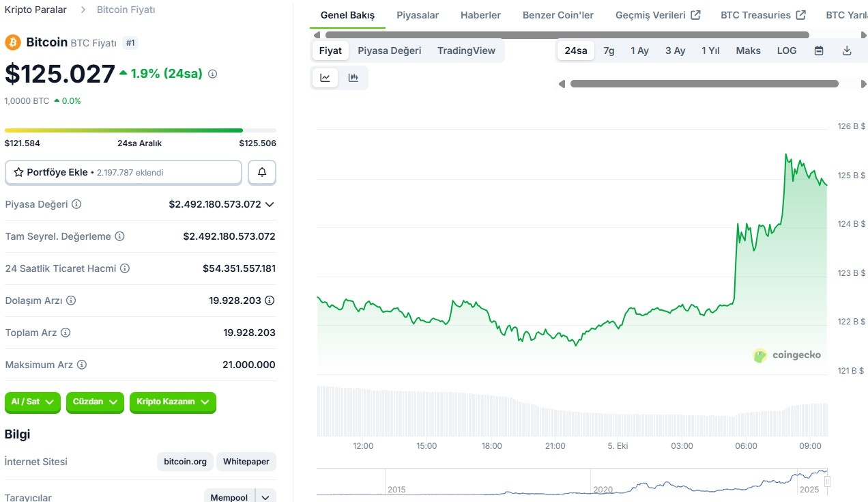Open Al / Sat dropdown
Screen dimensions: 868x502
coord(33,402)
